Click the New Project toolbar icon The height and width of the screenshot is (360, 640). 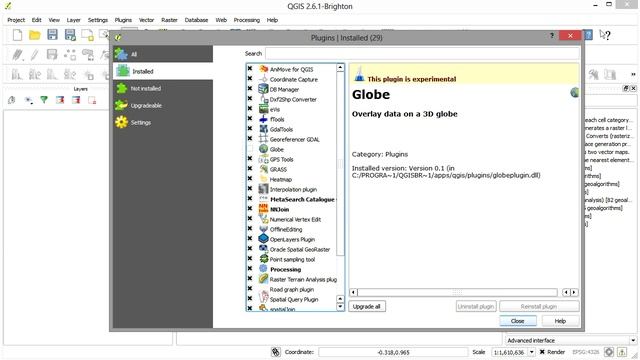click(x=17, y=35)
